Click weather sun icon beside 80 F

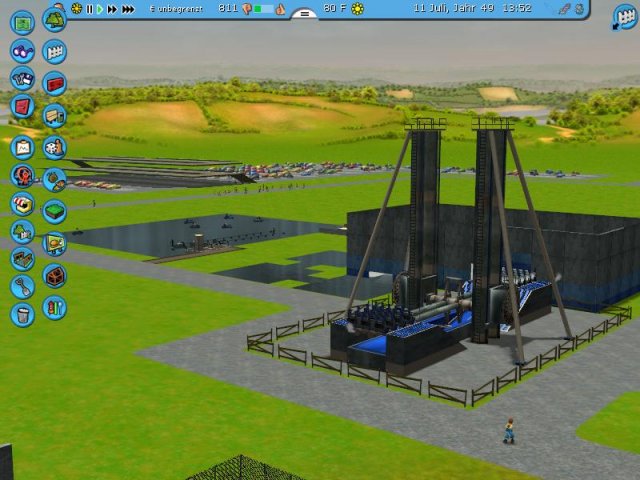(357, 9)
